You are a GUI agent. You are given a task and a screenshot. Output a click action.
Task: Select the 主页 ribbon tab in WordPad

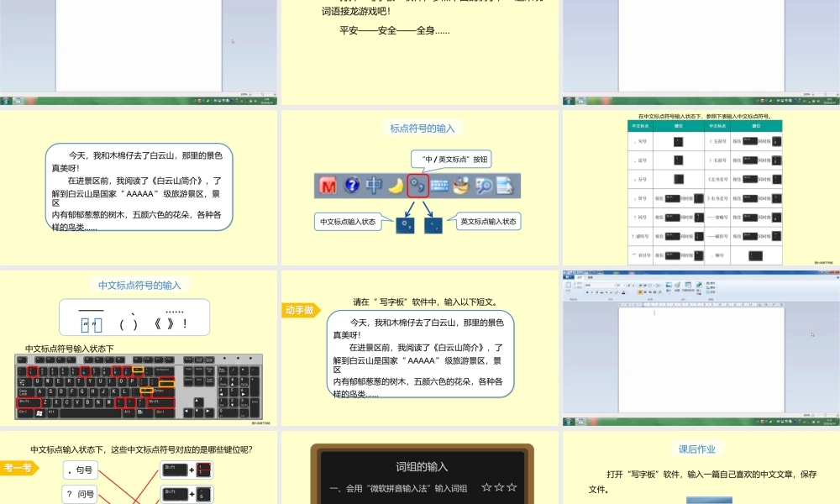coord(581,277)
